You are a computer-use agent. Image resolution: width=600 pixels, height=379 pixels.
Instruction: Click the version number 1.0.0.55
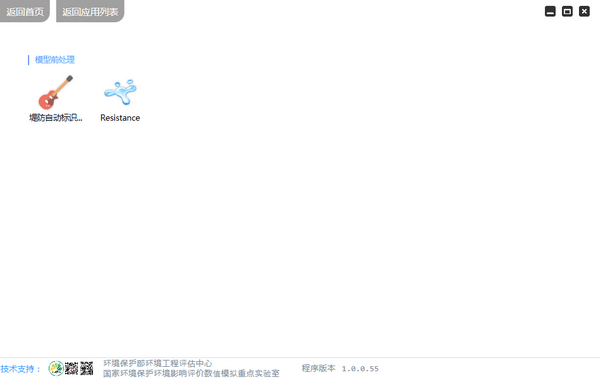pyautogui.click(x=360, y=369)
